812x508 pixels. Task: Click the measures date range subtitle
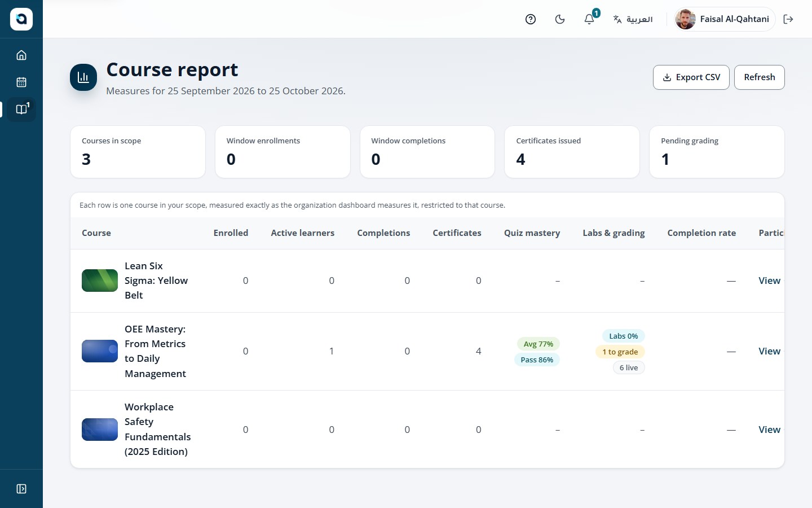226,91
